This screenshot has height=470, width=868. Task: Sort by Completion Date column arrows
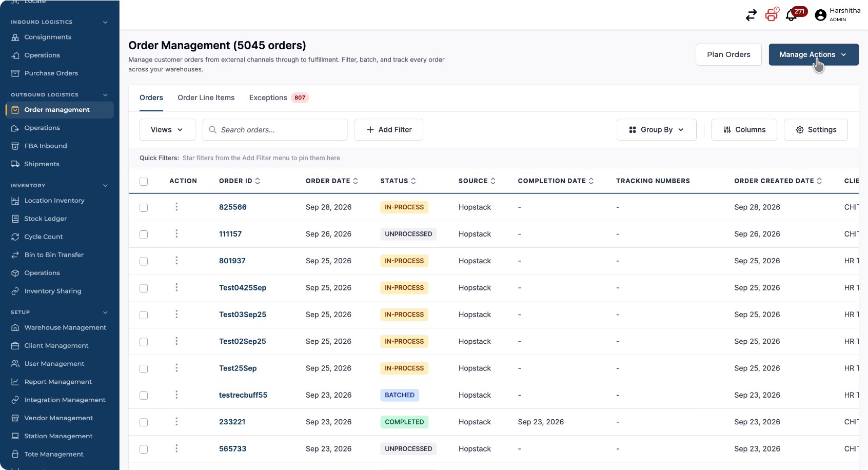coord(591,181)
